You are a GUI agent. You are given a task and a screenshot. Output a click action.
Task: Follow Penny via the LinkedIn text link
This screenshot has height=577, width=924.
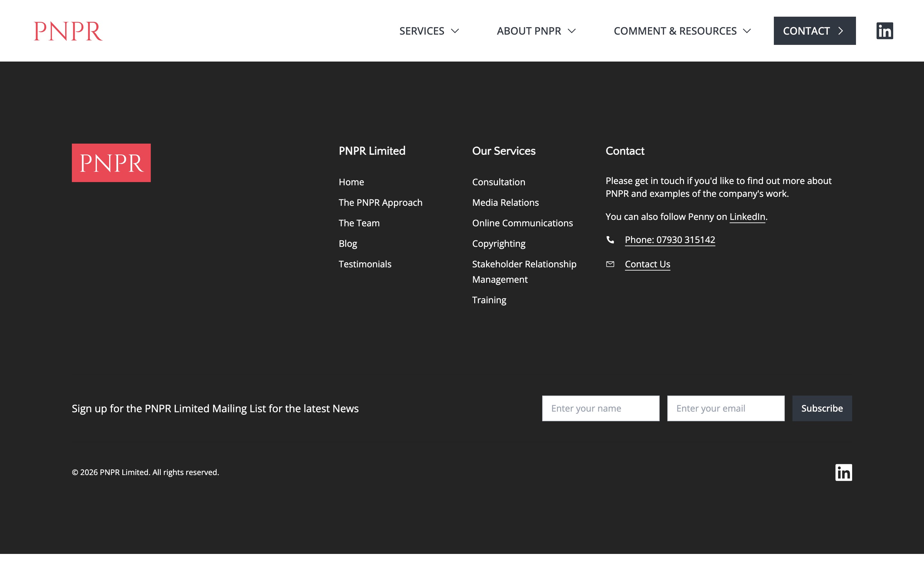[x=747, y=216]
